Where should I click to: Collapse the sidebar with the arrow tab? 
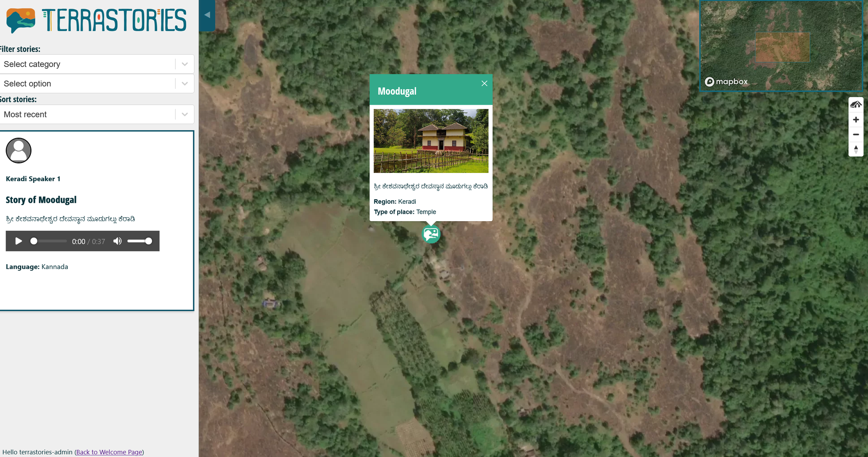(207, 15)
